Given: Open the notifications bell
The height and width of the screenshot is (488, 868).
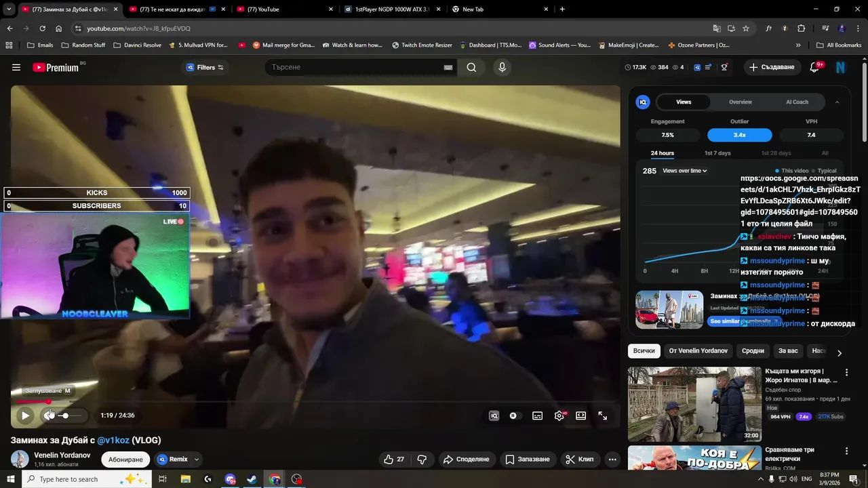Looking at the screenshot, I should pos(815,67).
